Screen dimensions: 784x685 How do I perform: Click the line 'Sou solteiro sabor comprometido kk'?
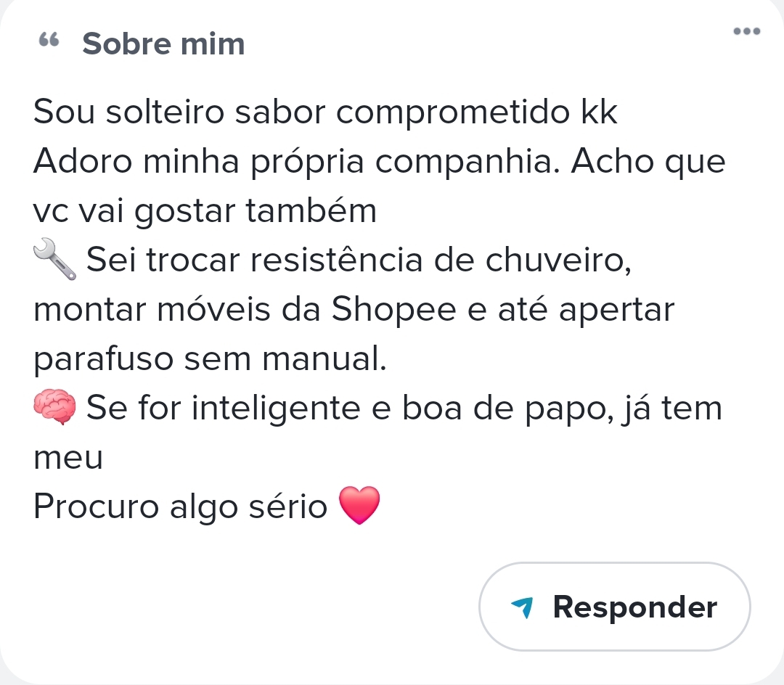[x=325, y=113]
